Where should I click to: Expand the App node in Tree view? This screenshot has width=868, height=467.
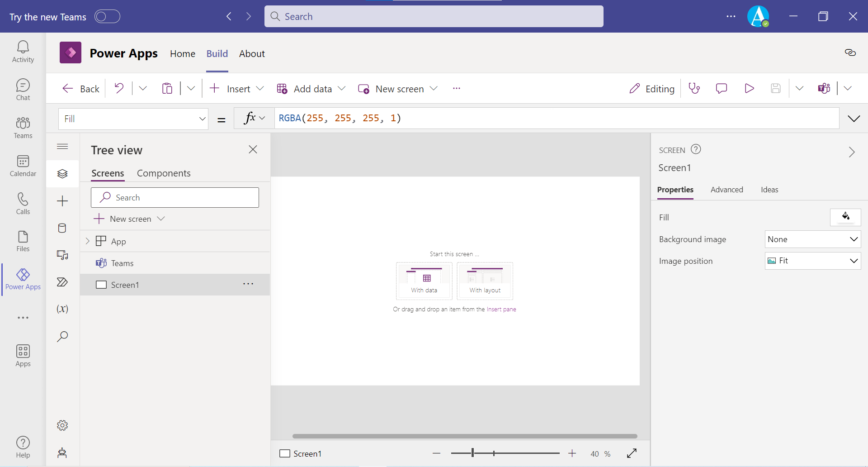tap(87, 241)
